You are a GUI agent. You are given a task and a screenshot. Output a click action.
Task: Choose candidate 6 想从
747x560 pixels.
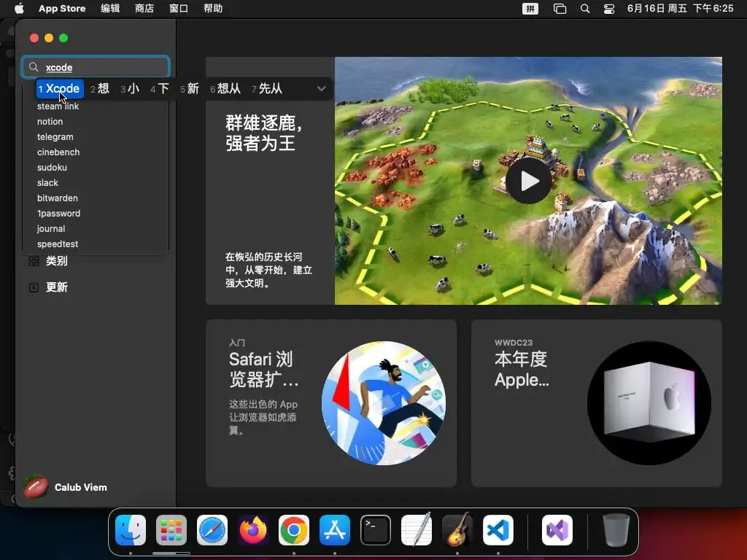[x=225, y=88]
